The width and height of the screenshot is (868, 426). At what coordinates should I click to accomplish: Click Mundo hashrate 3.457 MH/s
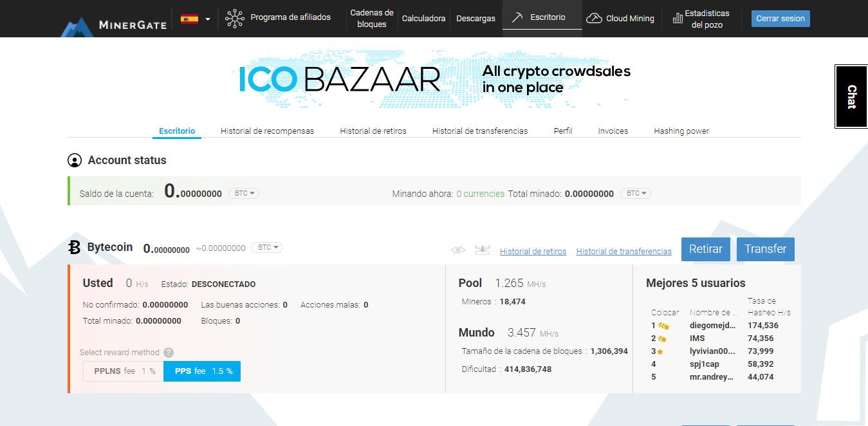[533, 333]
